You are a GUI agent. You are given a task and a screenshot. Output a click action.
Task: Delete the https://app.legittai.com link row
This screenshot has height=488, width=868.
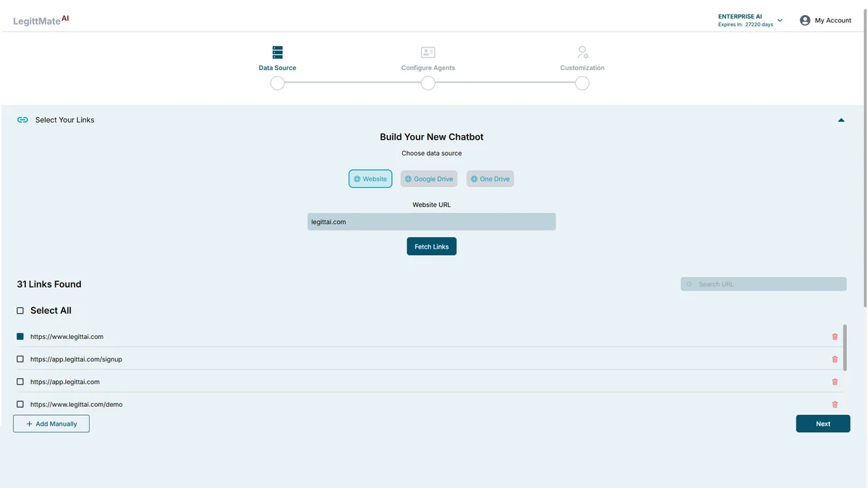(x=835, y=382)
